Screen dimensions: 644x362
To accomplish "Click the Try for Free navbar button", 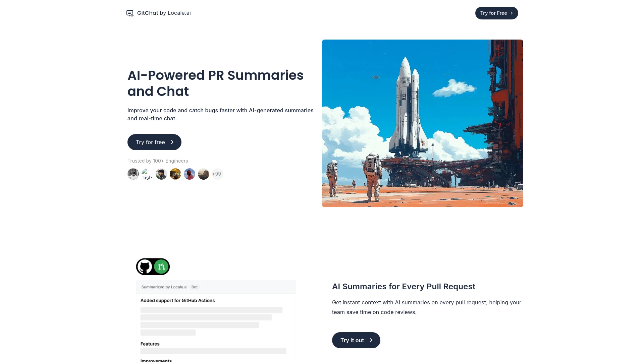I will [497, 13].
